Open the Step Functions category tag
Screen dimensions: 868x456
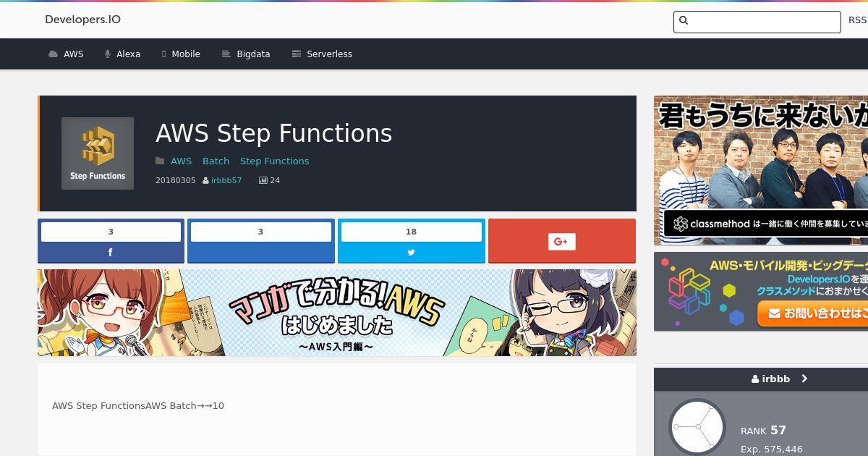(274, 161)
